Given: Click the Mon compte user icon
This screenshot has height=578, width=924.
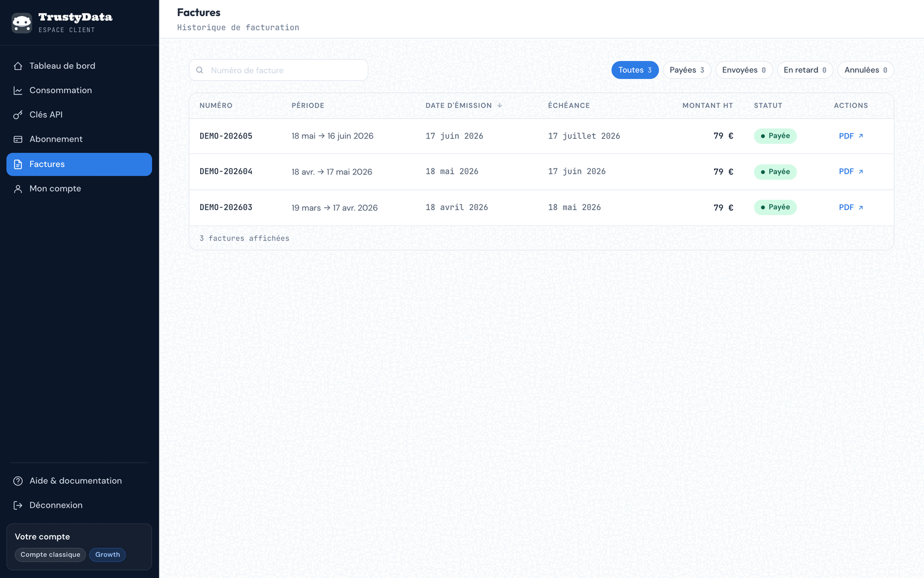Looking at the screenshot, I should 18,189.
